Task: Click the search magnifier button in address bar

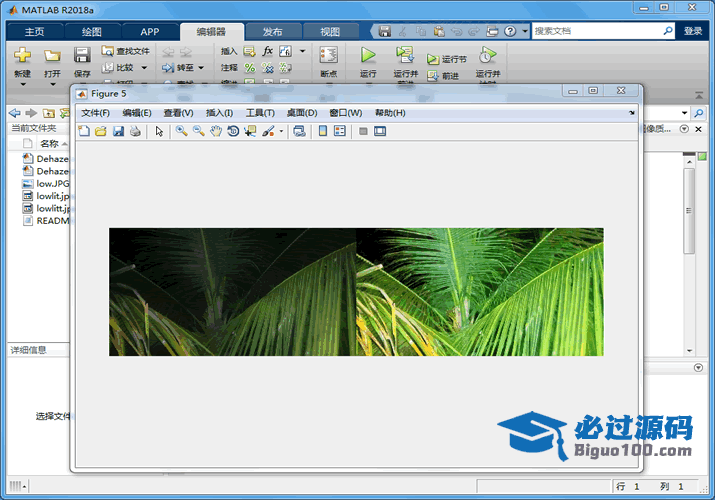Action: coord(698,113)
